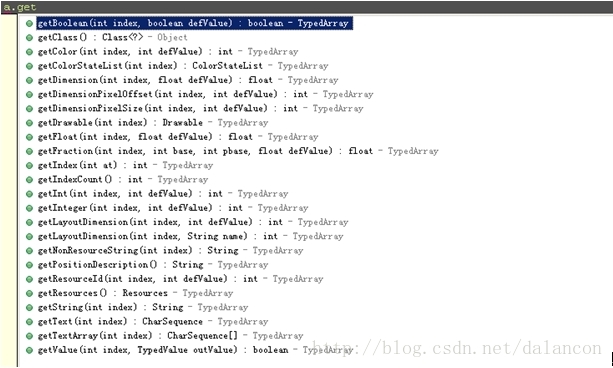The height and width of the screenshot is (368, 613).
Task: Click green method icon beside getIndex(int at)
Action: point(29,165)
